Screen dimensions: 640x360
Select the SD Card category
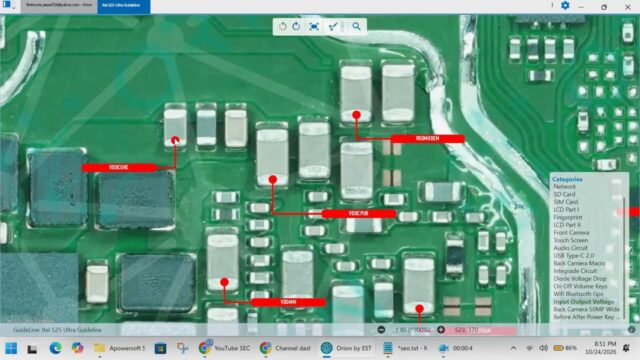coord(564,194)
